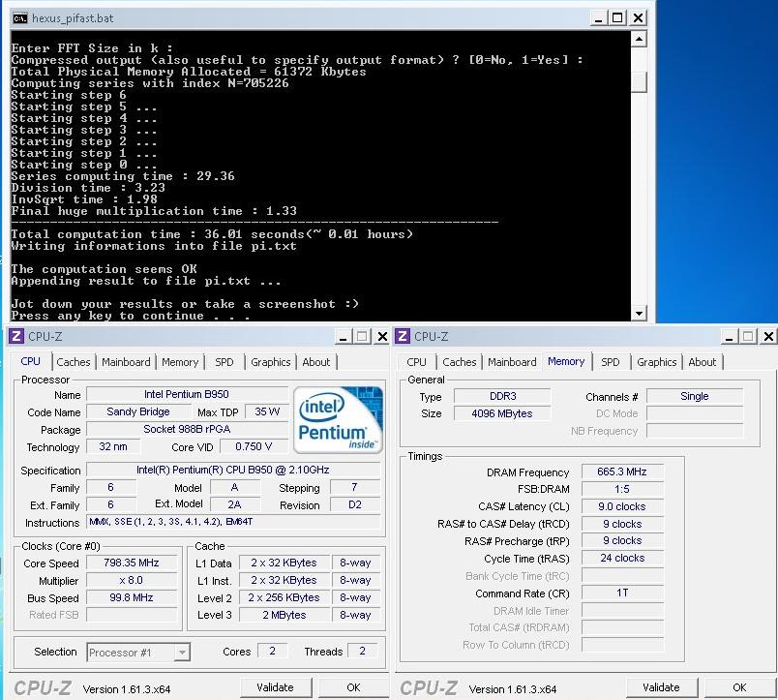
Task: Click the Core VID value '0.750 V'
Action: click(254, 446)
